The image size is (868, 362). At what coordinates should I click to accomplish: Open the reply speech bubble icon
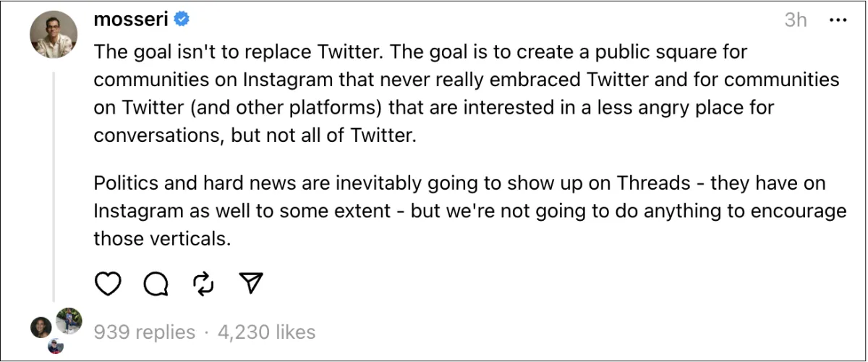click(x=156, y=285)
